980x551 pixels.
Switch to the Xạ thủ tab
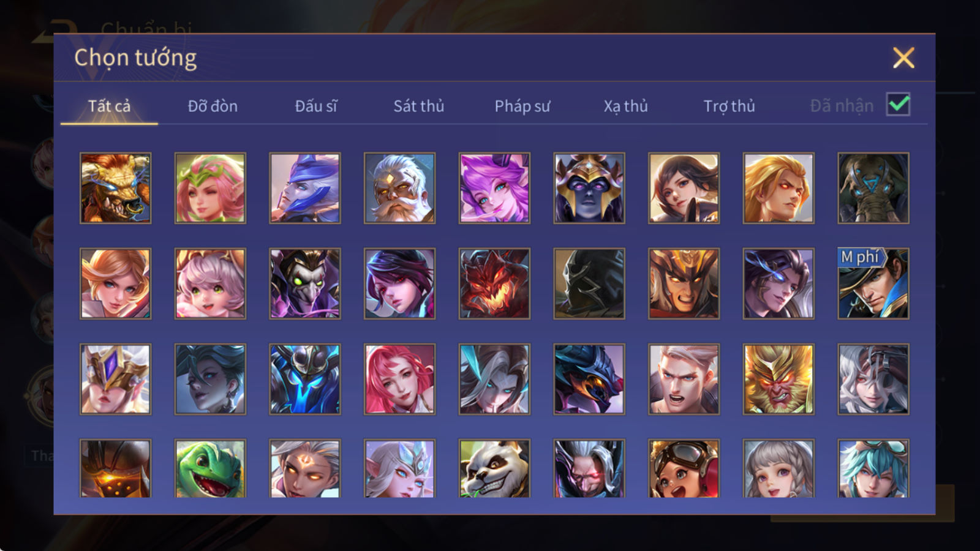[625, 106]
